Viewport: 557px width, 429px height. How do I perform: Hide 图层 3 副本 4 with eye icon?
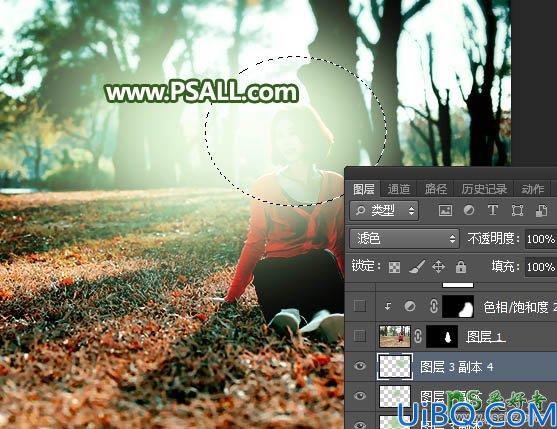(x=360, y=366)
